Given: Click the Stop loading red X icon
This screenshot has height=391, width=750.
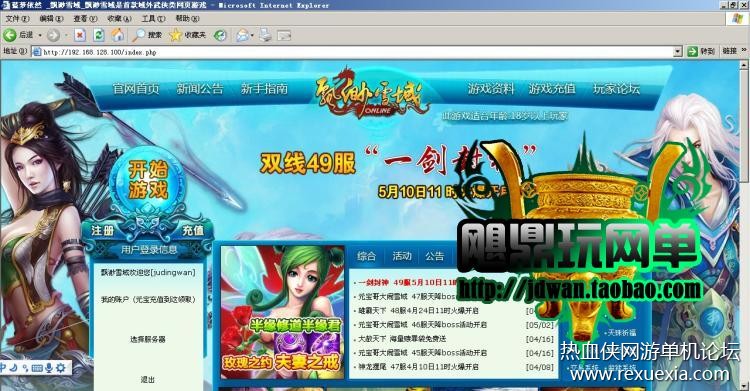Looking at the screenshot, I should (x=80, y=35).
